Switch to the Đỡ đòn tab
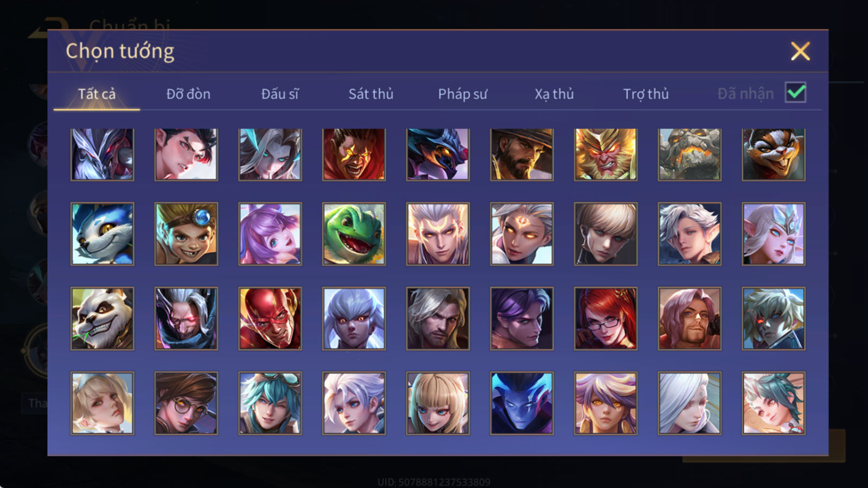The height and width of the screenshot is (488, 868). click(188, 94)
